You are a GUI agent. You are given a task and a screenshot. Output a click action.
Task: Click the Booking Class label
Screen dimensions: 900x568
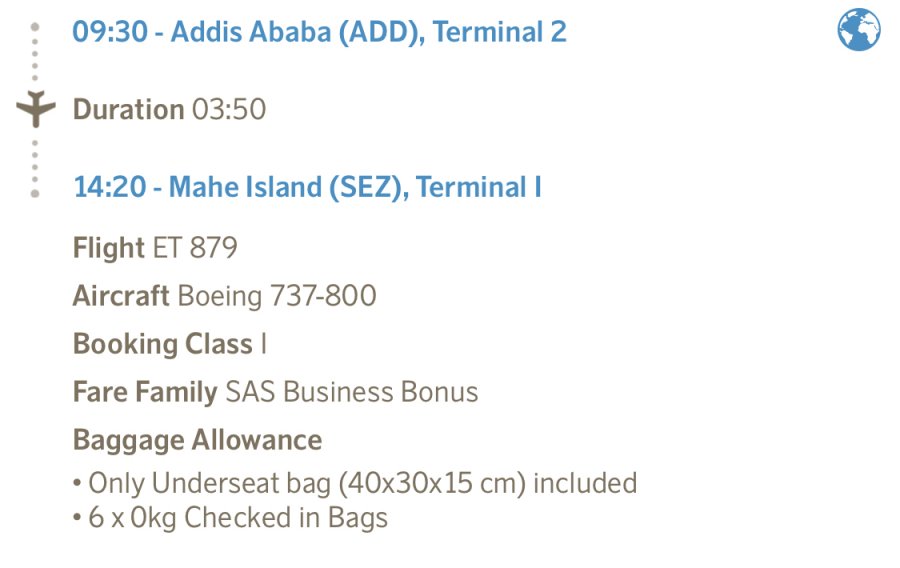[162, 344]
